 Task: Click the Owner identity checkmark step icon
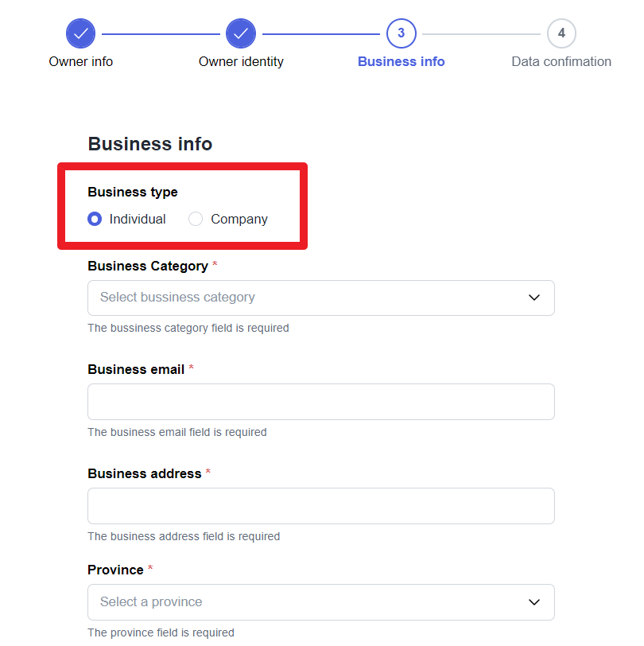point(241,33)
